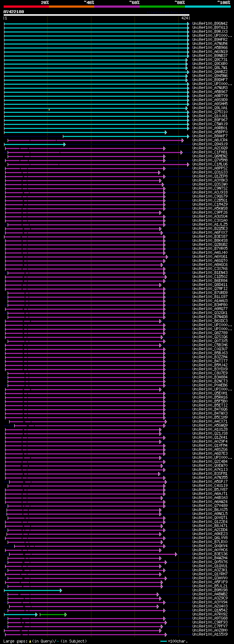Click the white query sequence ruler bar
Screen dimensions: 234x644
click(x=97, y=15)
